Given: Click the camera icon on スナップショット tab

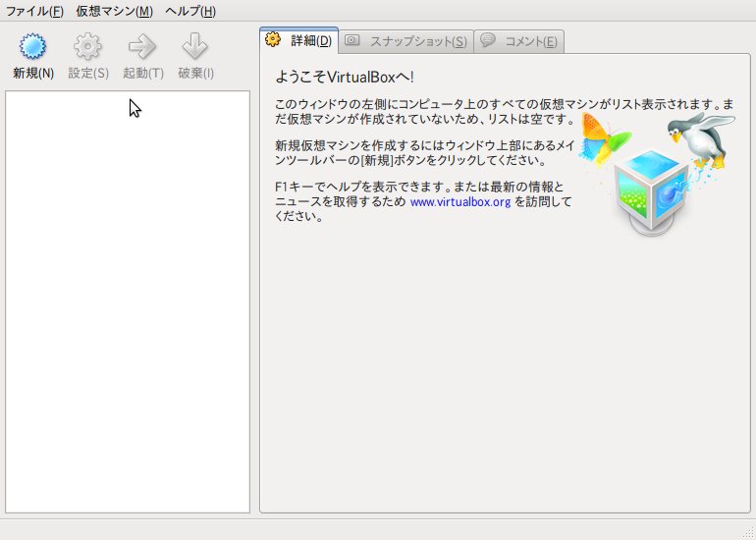Looking at the screenshot, I should pos(351,40).
